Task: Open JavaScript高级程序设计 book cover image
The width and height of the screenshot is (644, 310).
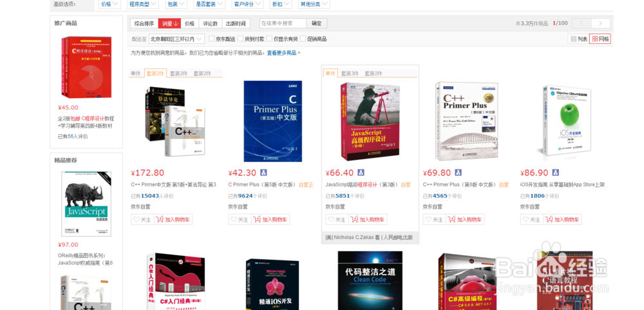Action: pos(370,122)
